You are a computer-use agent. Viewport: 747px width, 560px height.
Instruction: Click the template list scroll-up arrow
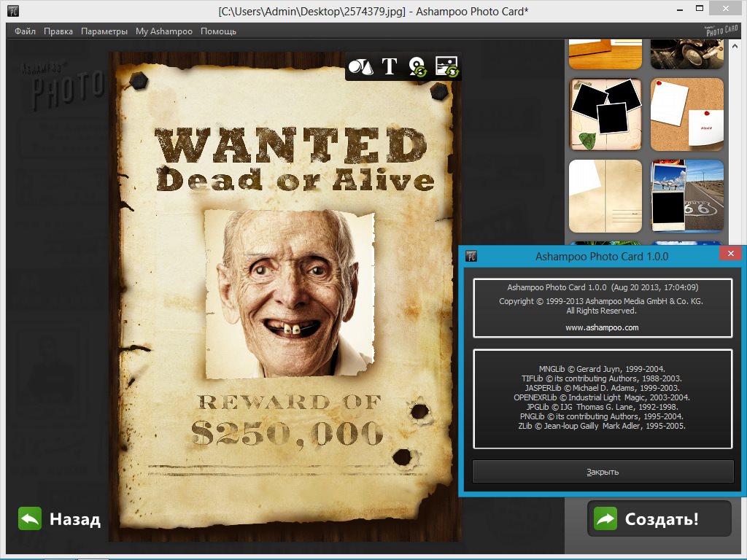[x=735, y=47]
